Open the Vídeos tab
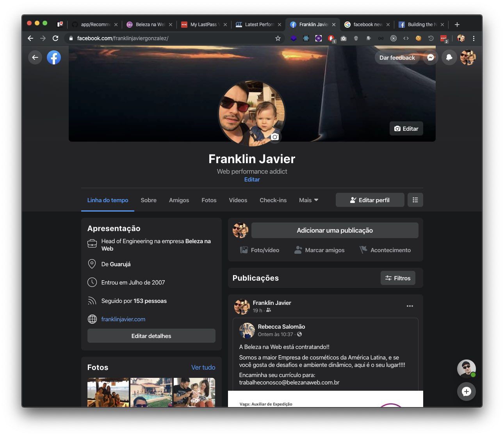 (x=238, y=200)
